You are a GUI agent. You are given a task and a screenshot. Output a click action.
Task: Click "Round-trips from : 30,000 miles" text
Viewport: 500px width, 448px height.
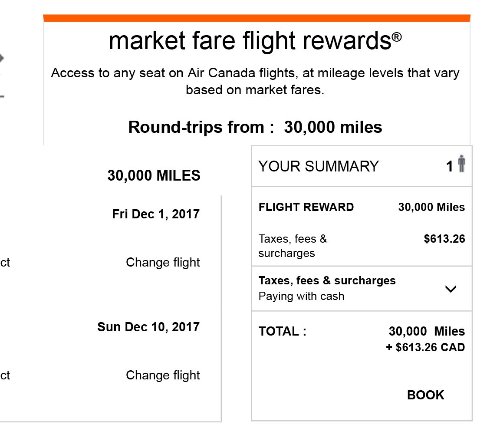tap(255, 127)
